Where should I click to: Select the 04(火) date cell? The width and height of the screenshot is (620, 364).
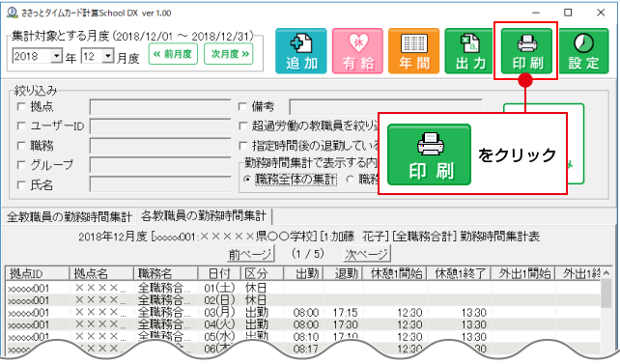point(219,324)
